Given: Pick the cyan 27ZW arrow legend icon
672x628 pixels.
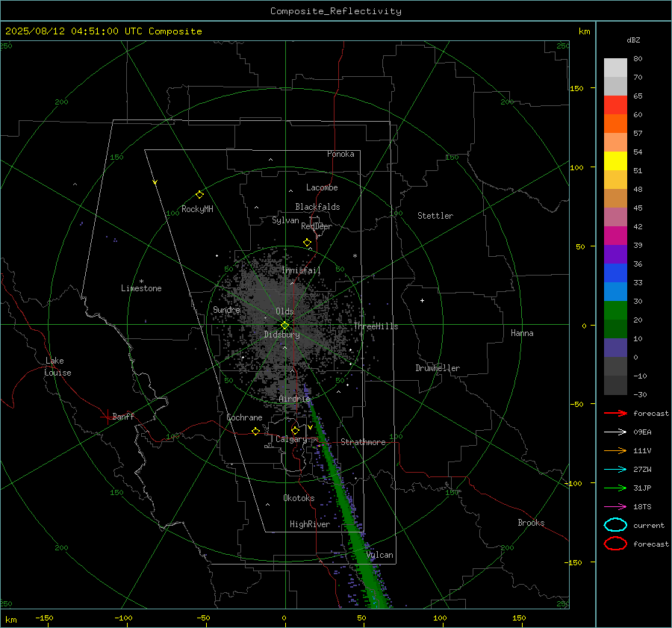Looking at the screenshot, I should (615, 470).
